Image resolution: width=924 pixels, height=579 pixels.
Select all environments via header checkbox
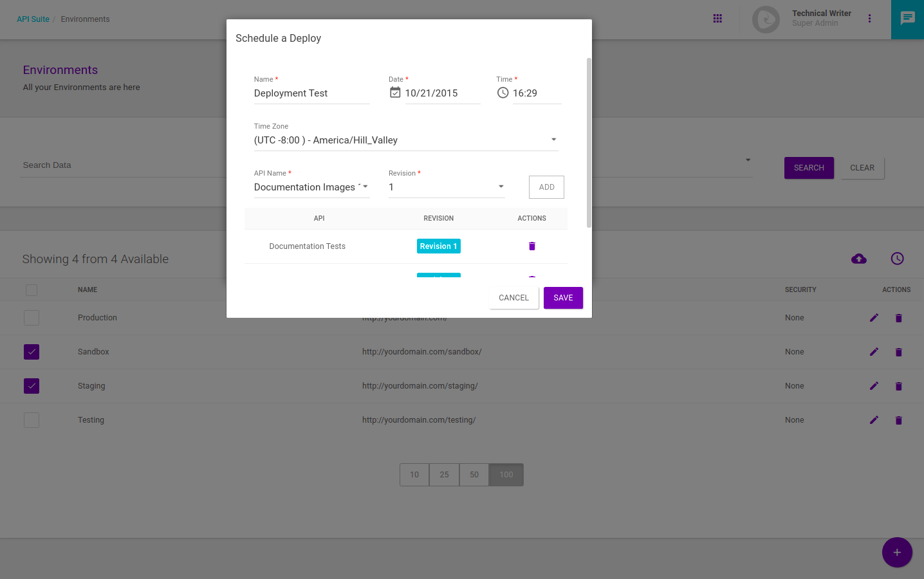tap(31, 289)
